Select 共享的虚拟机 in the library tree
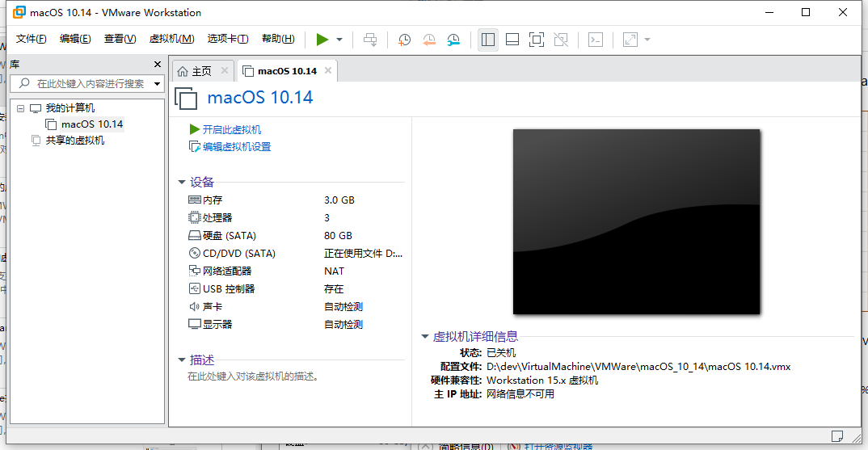This screenshot has width=868, height=450. 74,140
